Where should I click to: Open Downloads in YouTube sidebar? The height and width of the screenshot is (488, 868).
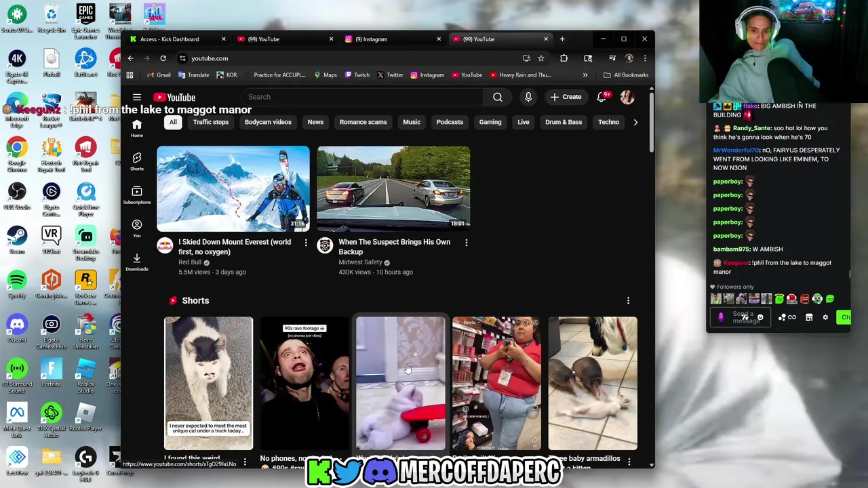137,262
